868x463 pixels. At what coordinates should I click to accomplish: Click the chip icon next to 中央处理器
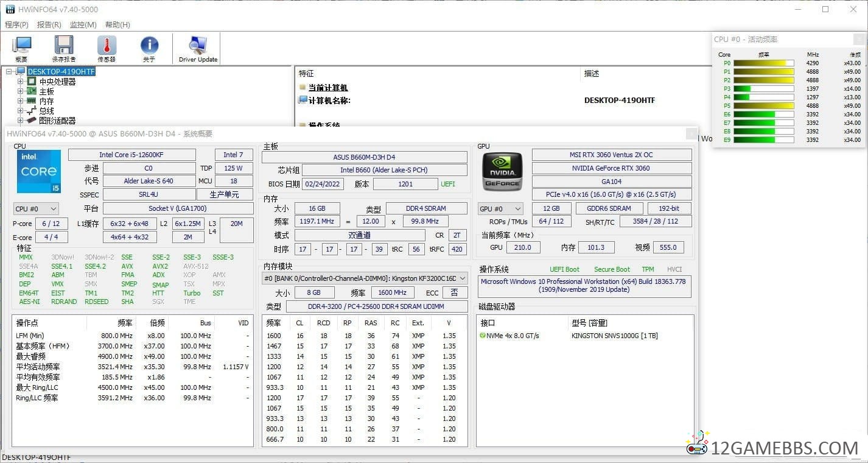[x=32, y=81]
